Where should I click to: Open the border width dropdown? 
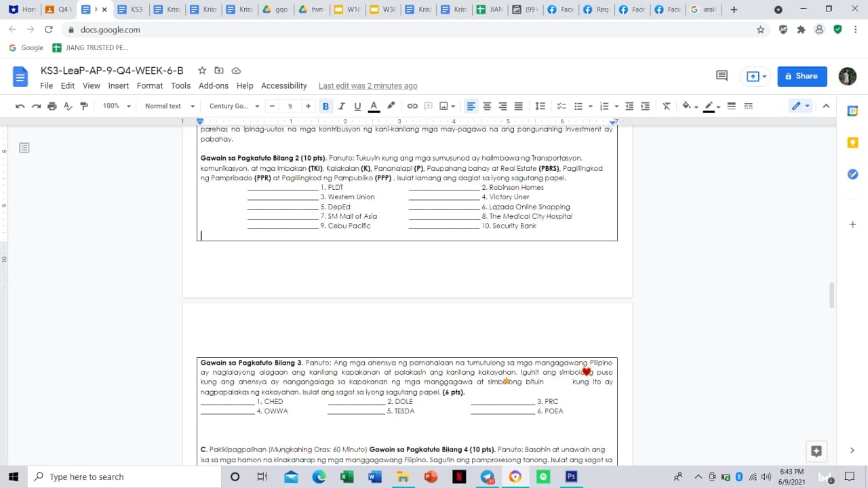[732, 106]
